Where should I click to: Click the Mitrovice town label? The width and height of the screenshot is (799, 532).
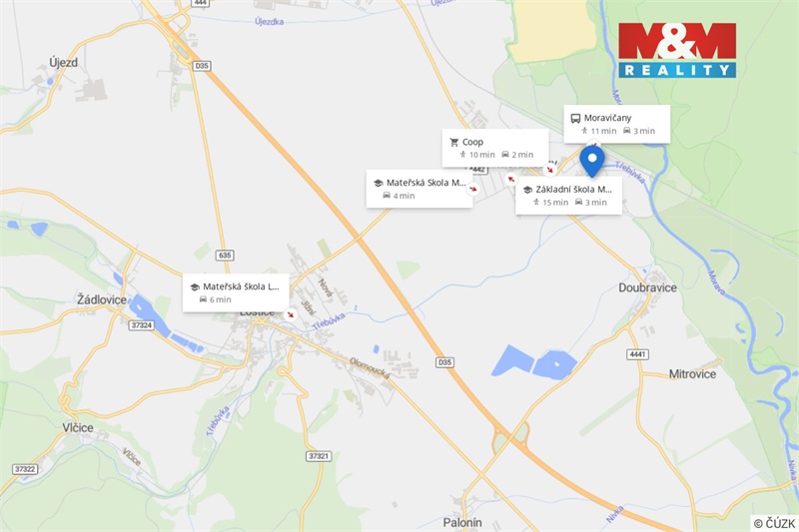(692, 374)
